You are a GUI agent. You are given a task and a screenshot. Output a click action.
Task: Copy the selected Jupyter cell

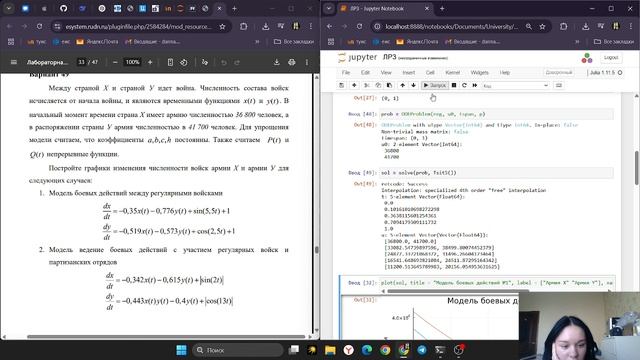[x=378, y=85]
